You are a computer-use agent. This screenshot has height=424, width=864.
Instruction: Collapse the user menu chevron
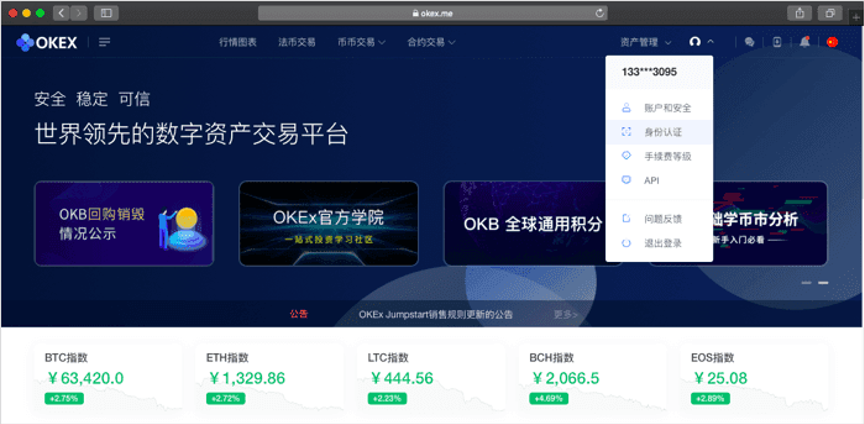point(710,41)
